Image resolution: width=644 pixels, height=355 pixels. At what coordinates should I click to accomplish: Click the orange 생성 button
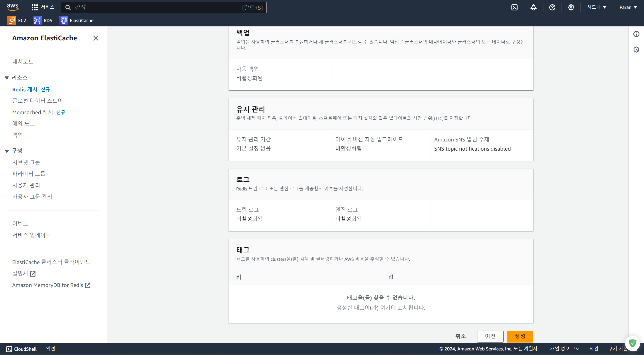(x=520, y=336)
